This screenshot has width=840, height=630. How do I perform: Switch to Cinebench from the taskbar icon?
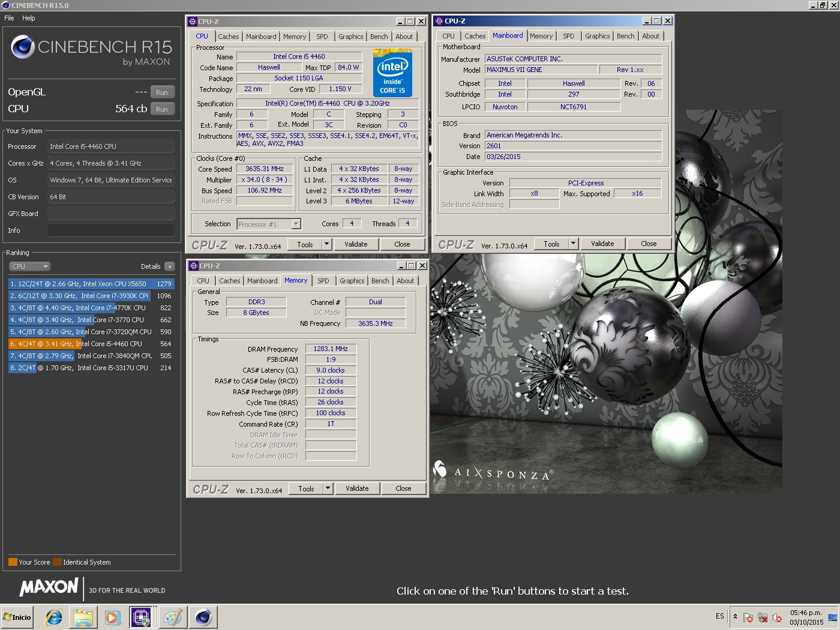(203, 617)
